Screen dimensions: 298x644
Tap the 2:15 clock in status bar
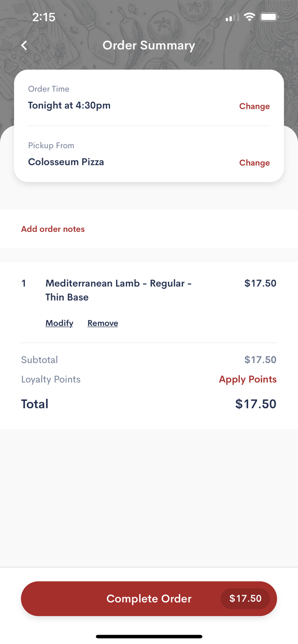tap(44, 17)
